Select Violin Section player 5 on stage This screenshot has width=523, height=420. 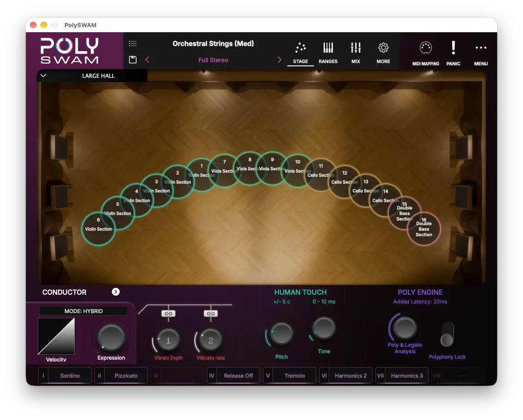[x=118, y=213]
